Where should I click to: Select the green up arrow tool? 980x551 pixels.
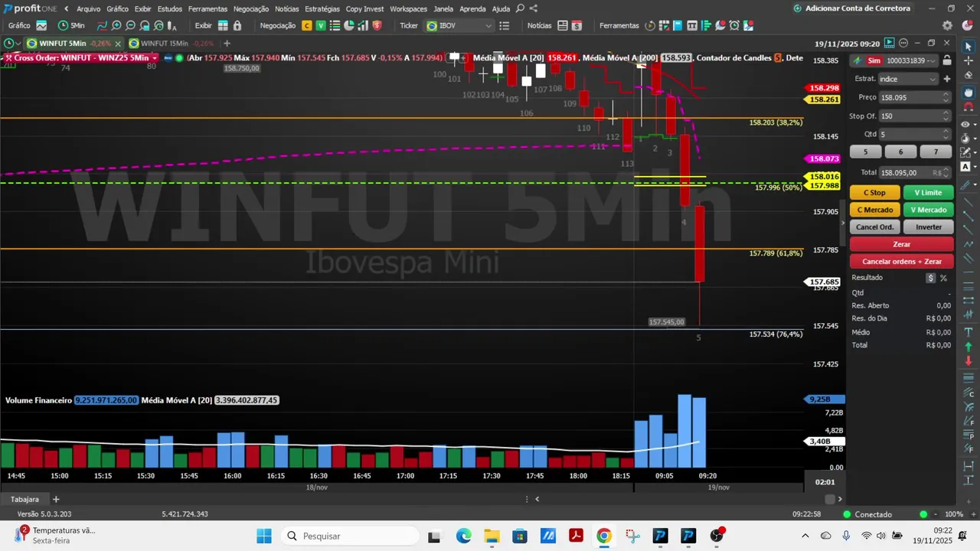coord(969,347)
